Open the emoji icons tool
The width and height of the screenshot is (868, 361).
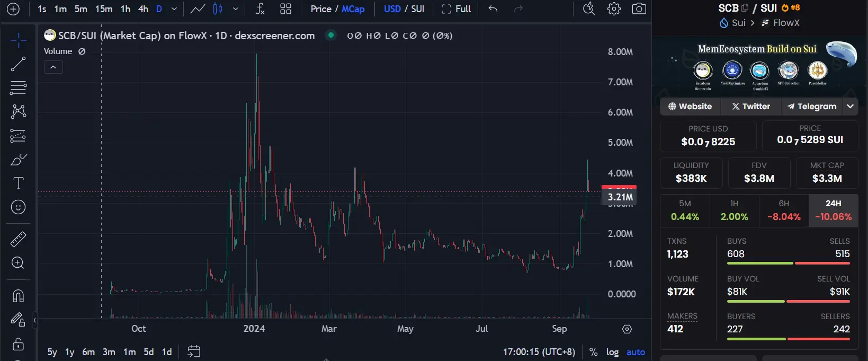18,207
